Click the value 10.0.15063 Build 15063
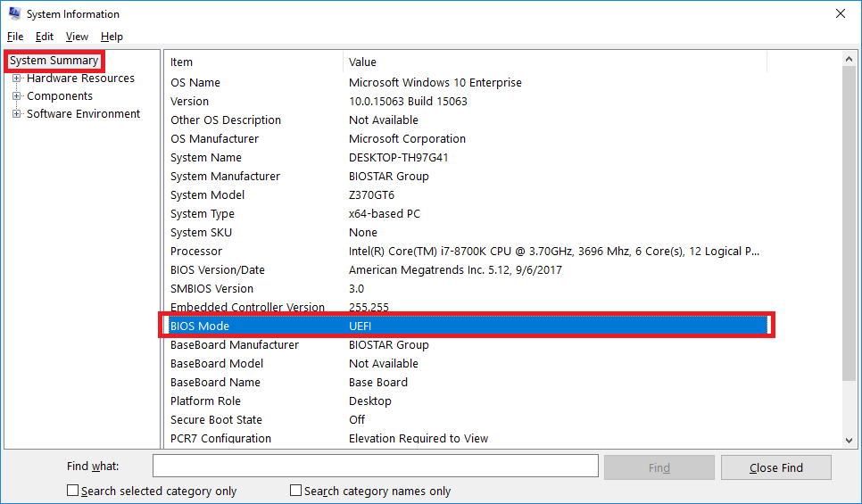Image resolution: width=862 pixels, height=504 pixels. tap(408, 101)
